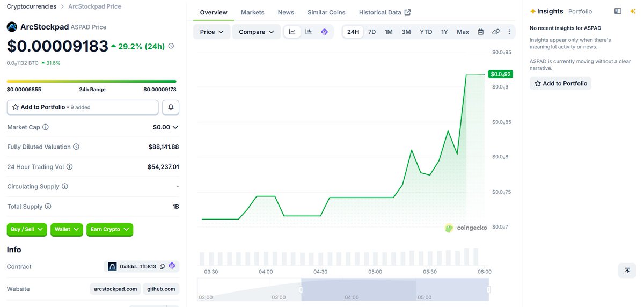The width and height of the screenshot is (644, 307).
Task: Click Fully Diluted Valuation $88,141.88 value
Action: tap(164, 147)
